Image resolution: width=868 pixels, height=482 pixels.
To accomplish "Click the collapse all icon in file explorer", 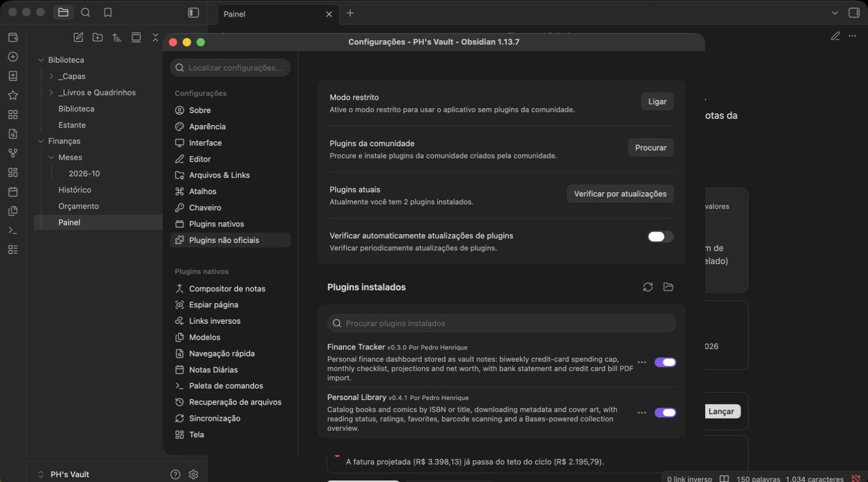I will [x=156, y=37].
